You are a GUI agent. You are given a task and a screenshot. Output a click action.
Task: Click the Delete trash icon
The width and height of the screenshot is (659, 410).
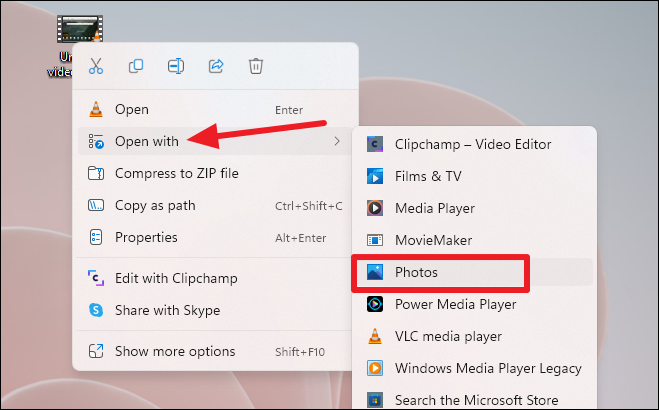coord(256,66)
